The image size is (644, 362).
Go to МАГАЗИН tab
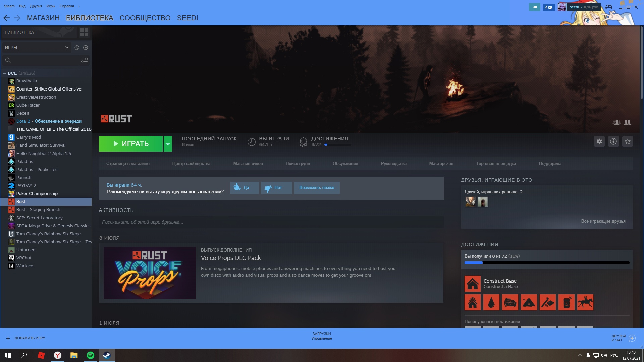coord(43,18)
